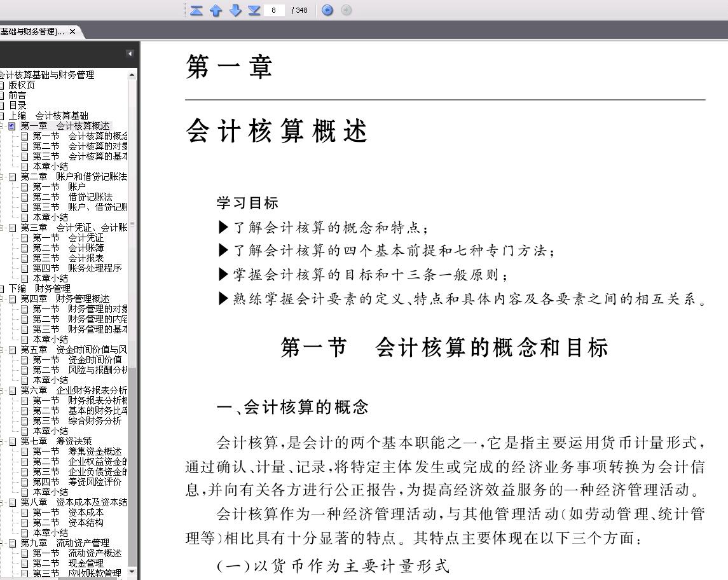
Task: Collapse the 第三章 会计凭证 branch
Action: click(x=1, y=228)
